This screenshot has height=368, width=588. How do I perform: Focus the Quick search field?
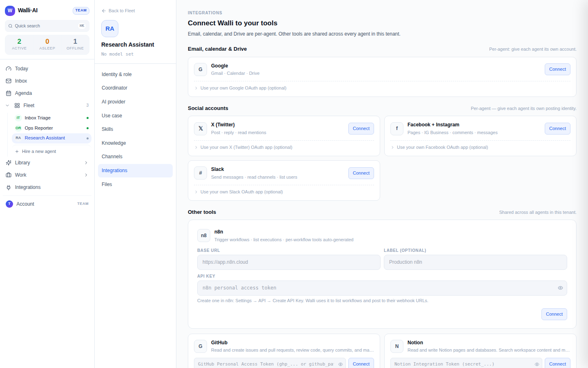coord(47,26)
